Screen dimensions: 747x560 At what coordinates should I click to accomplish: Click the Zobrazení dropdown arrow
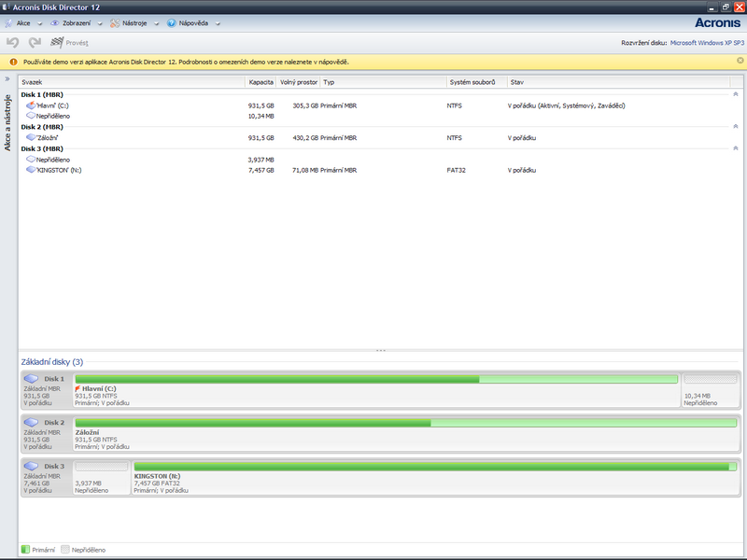click(100, 23)
